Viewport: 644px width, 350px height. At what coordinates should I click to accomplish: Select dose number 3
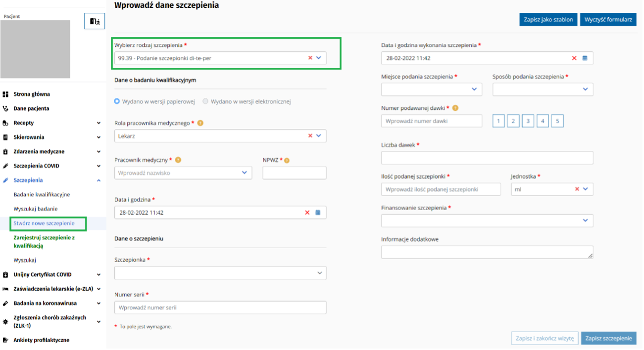pos(528,121)
